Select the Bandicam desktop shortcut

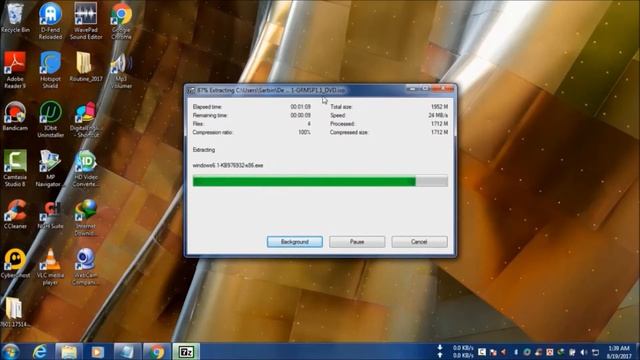(15, 116)
